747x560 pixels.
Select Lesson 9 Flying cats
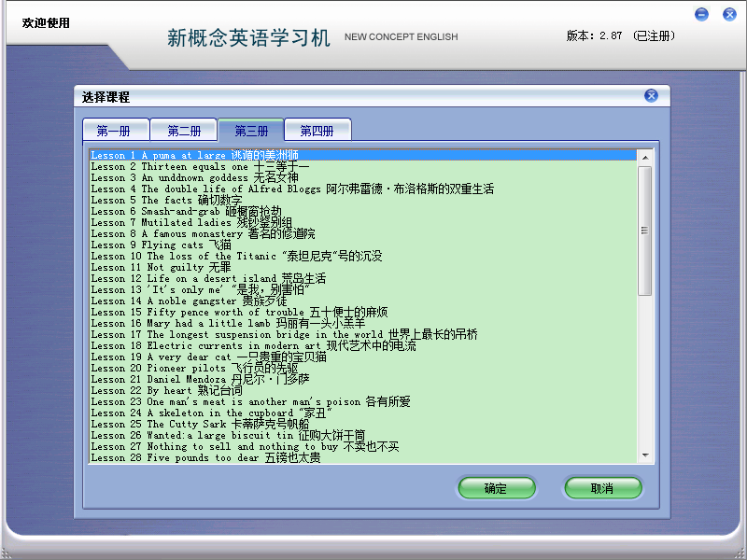(x=363, y=245)
